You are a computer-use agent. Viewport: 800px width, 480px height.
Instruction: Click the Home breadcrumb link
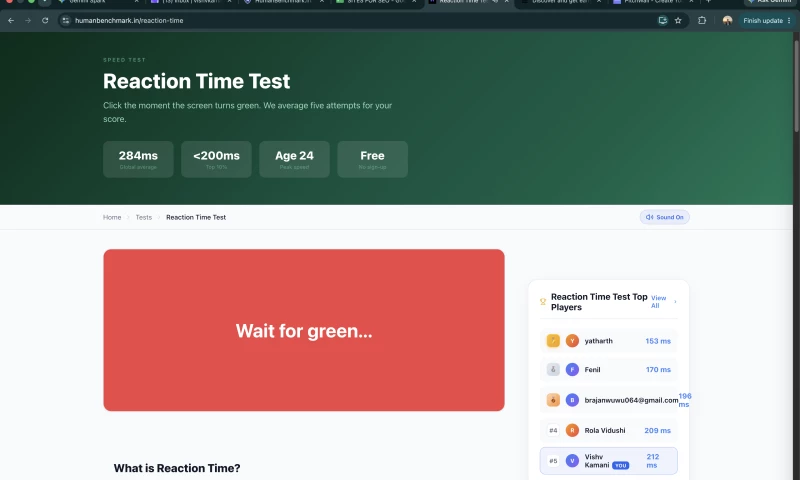(x=112, y=217)
